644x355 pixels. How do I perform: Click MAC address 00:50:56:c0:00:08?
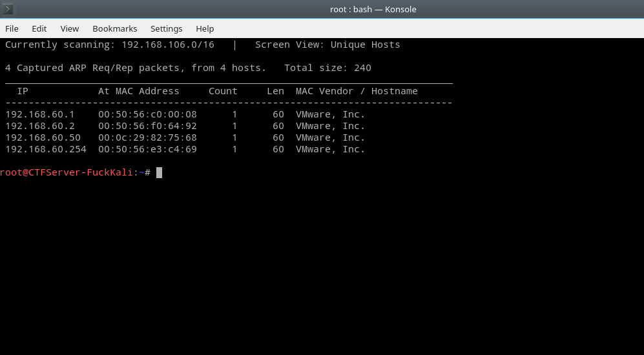[x=147, y=114]
